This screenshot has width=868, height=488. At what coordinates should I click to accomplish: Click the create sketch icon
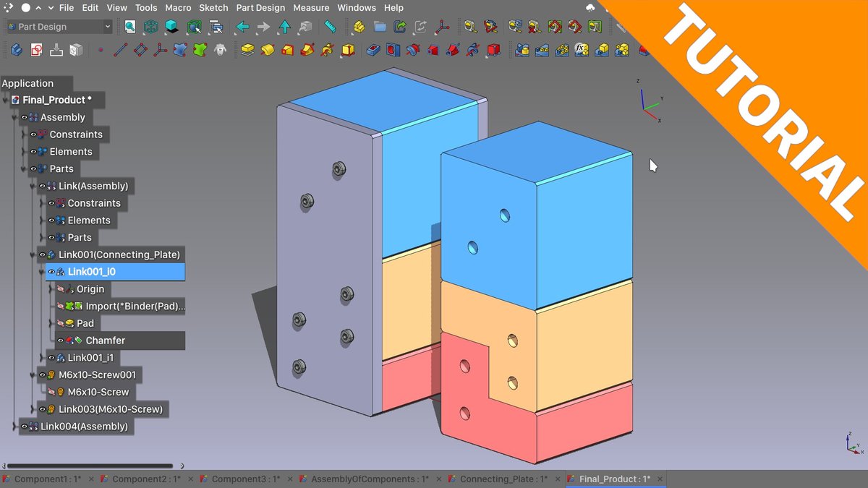tap(37, 50)
